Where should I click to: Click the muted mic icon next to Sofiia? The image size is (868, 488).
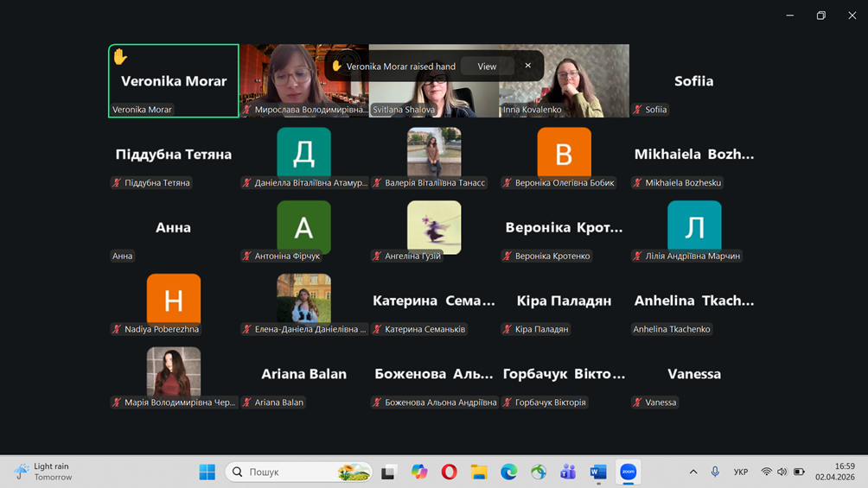pos(638,110)
